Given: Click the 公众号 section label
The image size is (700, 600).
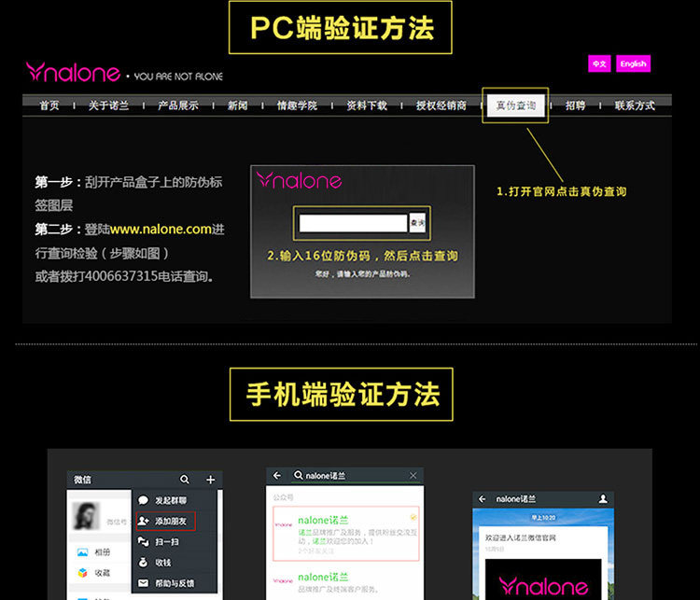Looking at the screenshot, I should click(x=283, y=496).
